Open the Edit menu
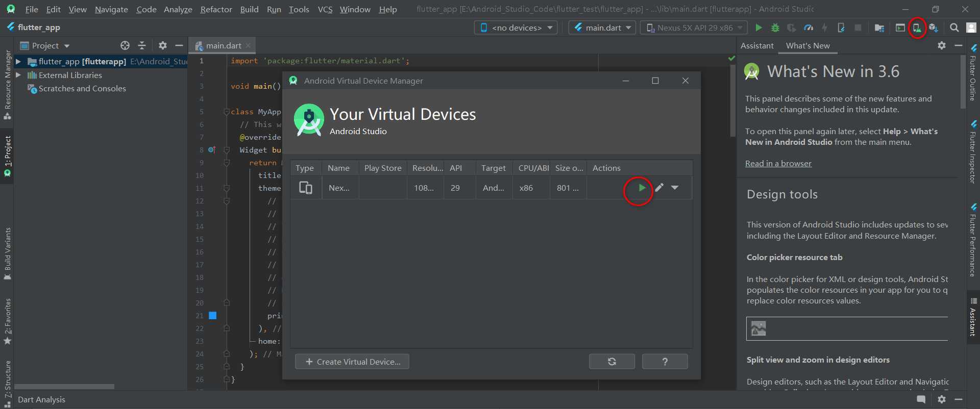This screenshot has height=409, width=980. (53, 9)
